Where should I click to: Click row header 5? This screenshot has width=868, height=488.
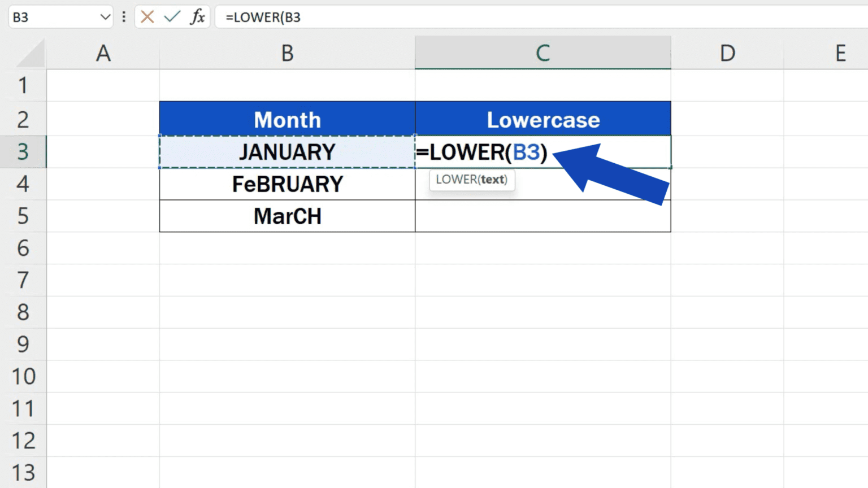click(x=24, y=216)
